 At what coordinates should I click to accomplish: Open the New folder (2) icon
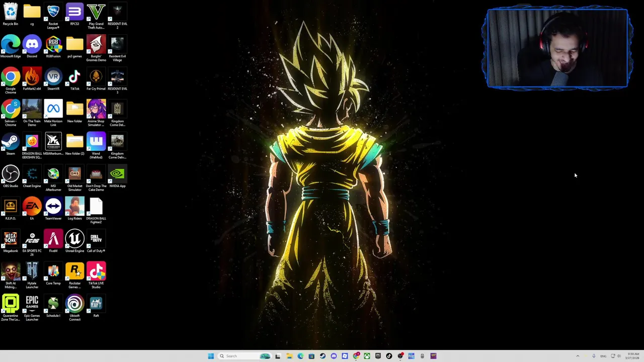click(74, 144)
